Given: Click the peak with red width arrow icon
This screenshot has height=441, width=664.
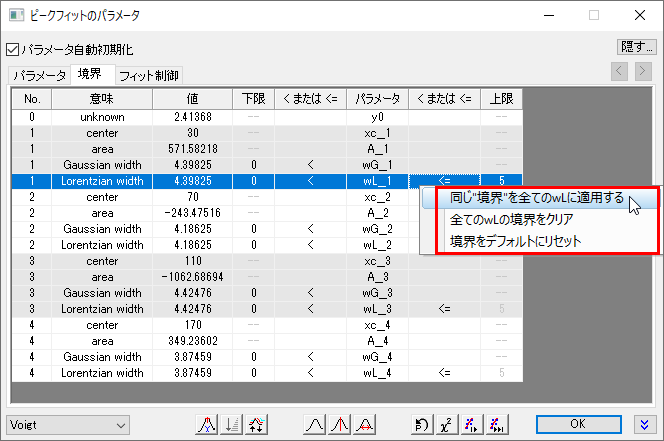Looking at the screenshot, I should [365, 424].
